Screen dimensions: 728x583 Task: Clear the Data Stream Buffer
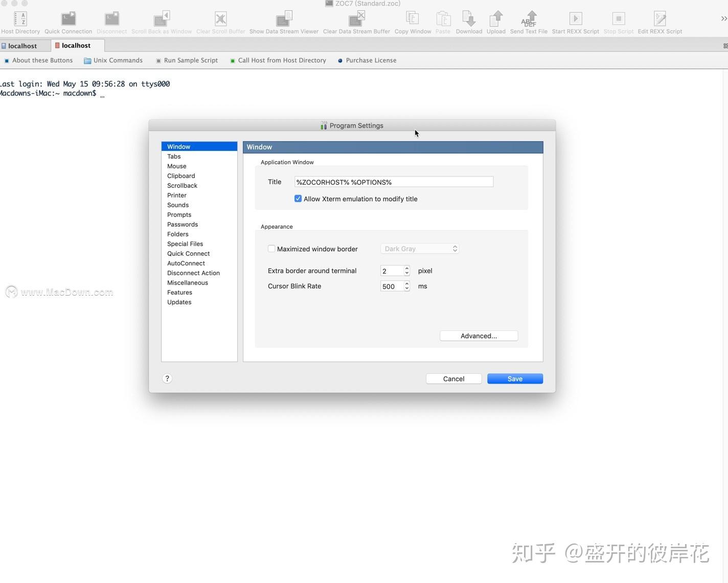pos(356,18)
